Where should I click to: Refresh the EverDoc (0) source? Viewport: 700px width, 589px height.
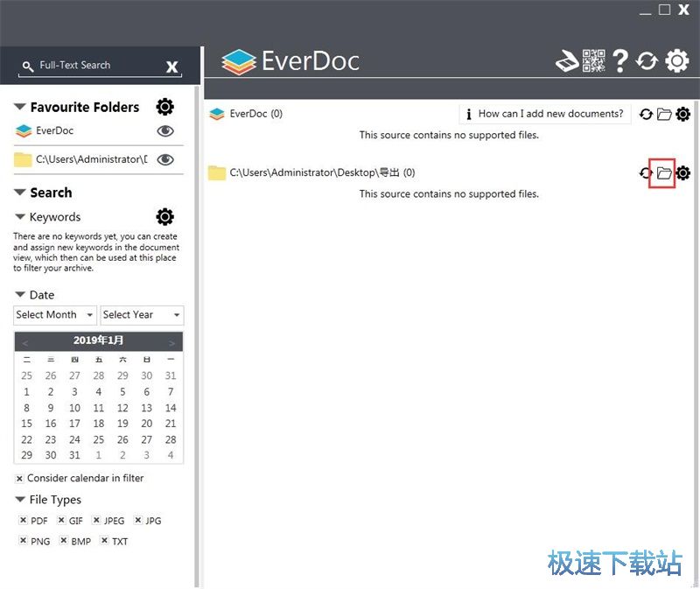(646, 115)
